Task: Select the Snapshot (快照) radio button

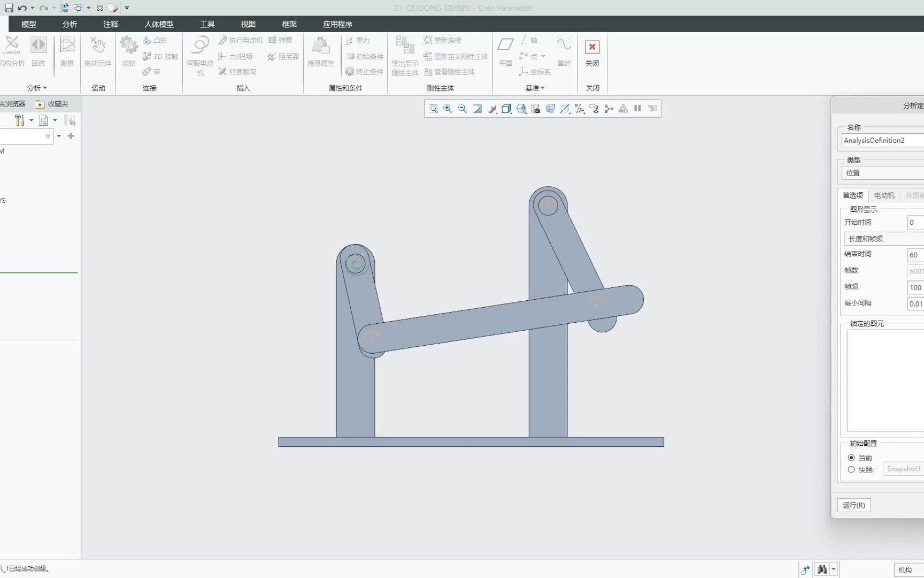Action: 851,469
